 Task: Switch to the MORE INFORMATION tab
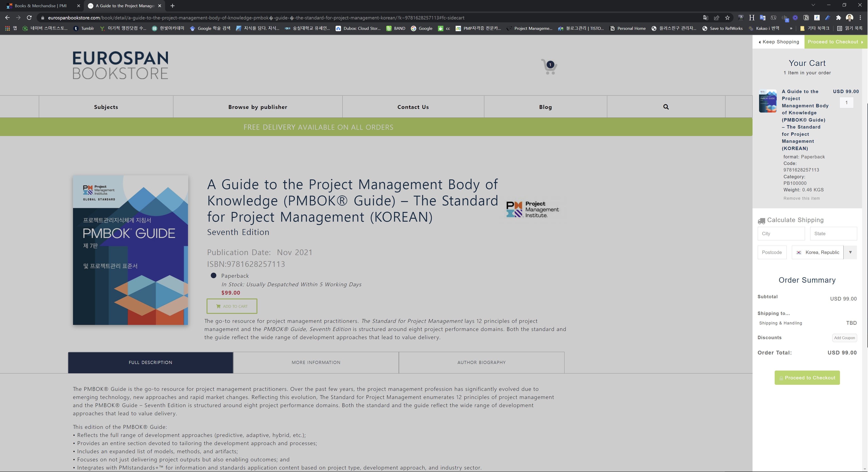[x=316, y=362]
